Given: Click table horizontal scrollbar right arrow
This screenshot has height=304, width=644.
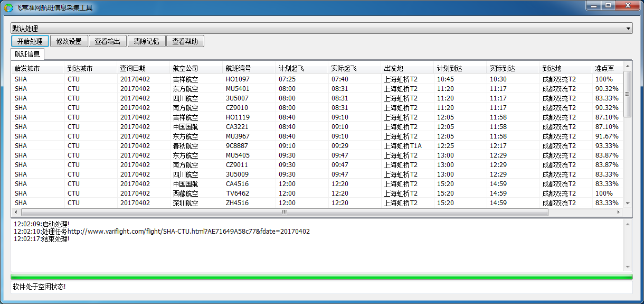Looking at the screenshot, I should coord(619,212).
